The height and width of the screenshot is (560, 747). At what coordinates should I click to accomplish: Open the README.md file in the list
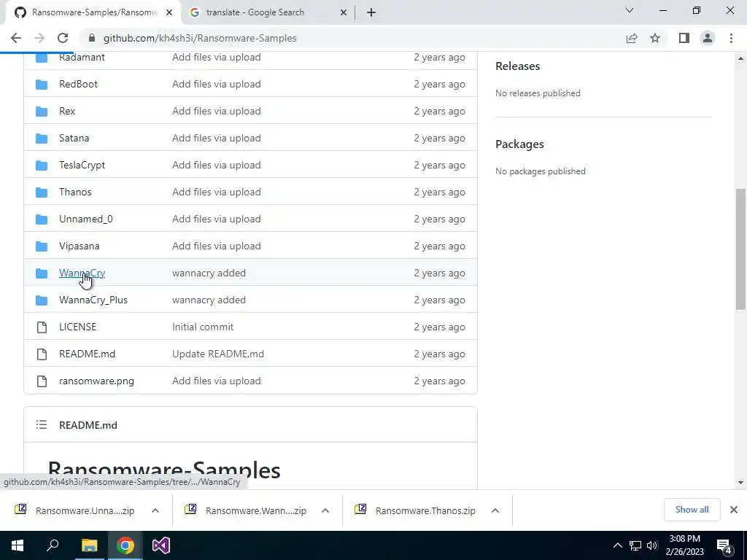88,354
